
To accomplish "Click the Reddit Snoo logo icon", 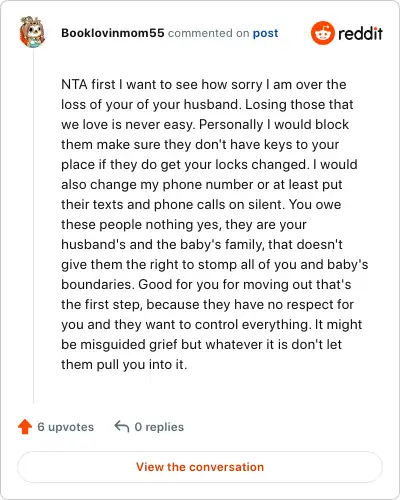I will [322, 33].
